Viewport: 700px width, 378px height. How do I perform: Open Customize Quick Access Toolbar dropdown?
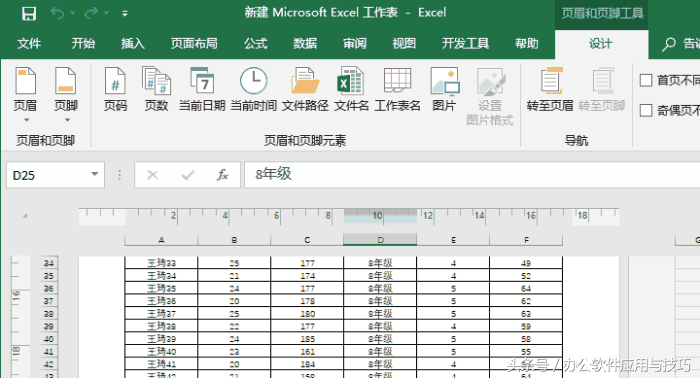click(125, 14)
